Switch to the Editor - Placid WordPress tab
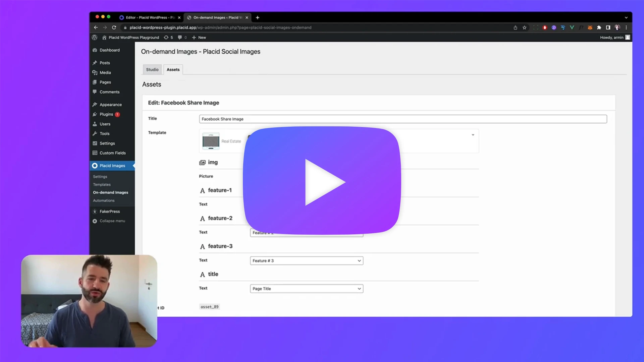The width and height of the screenshot is (644, 362). click(150, 17)
